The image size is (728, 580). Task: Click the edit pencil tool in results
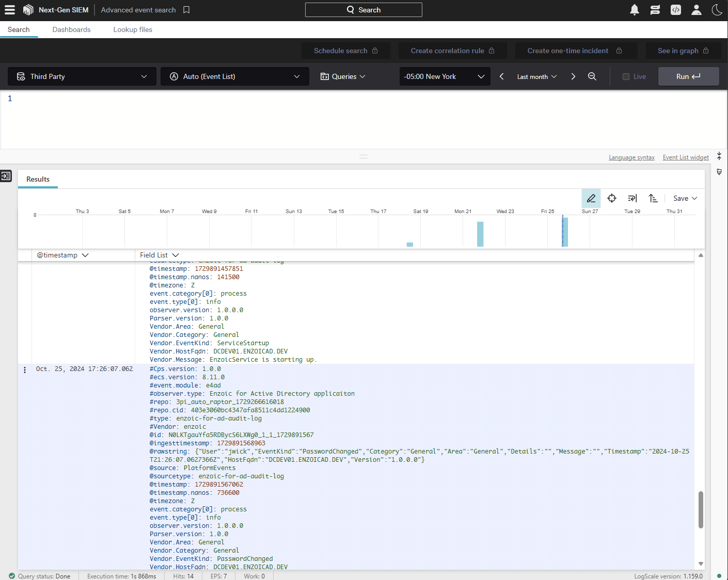pos(591,198)
